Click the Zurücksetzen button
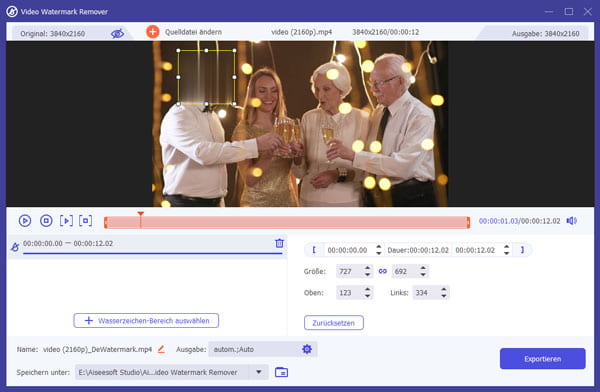The height and width of the screenshot is (392, 600). pos(334,323)
